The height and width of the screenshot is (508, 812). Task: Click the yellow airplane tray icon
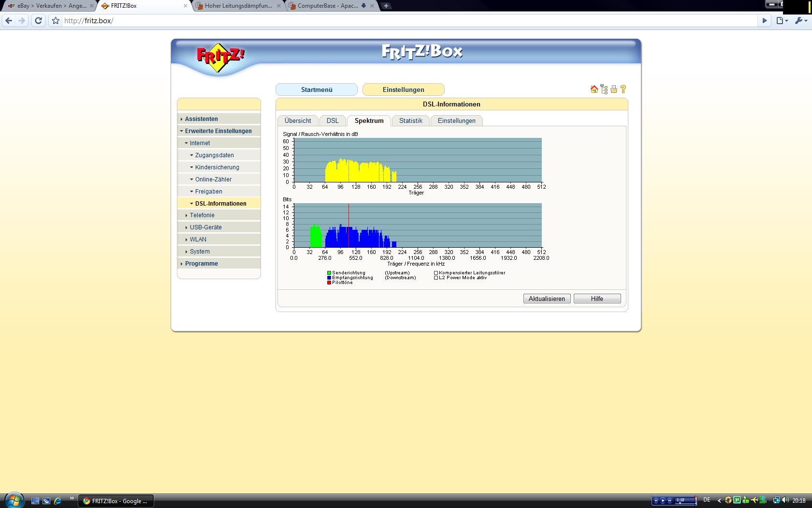click(x=754, y=500)
